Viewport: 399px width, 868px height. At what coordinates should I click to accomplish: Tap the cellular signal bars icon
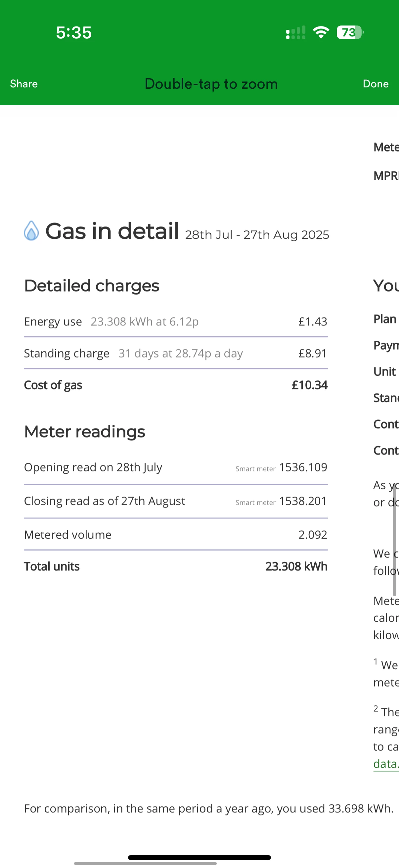pyautogui.click(x=296, y=33)
